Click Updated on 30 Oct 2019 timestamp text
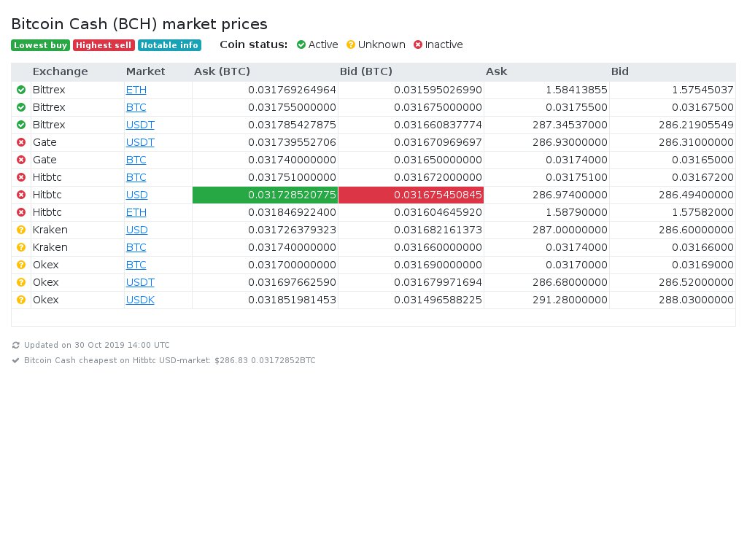The height and width of the screenshot is (560, 747). pyautogui.click(x=97, y=345)
